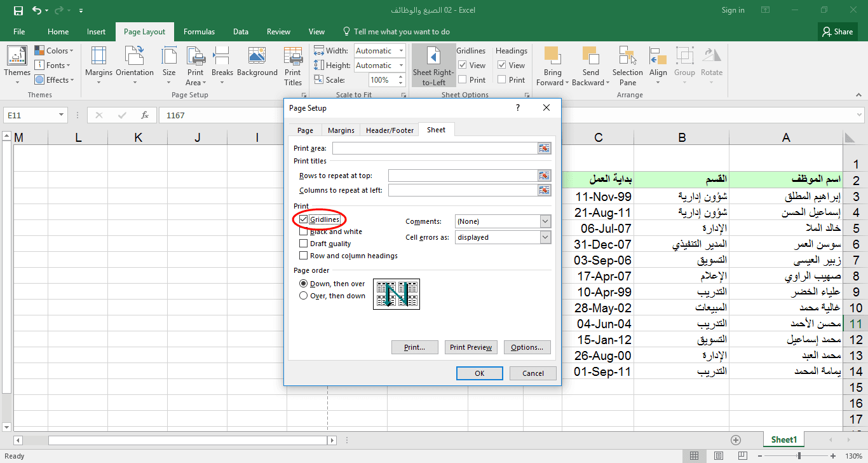Enable the Black and white checkbox

tap(304, 231)
